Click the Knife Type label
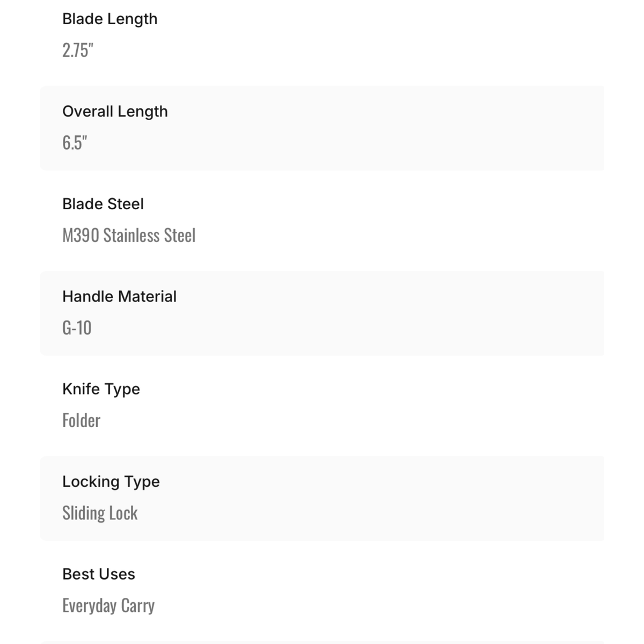The width and height of the screenshot is (644, 644). coord(101,389)
